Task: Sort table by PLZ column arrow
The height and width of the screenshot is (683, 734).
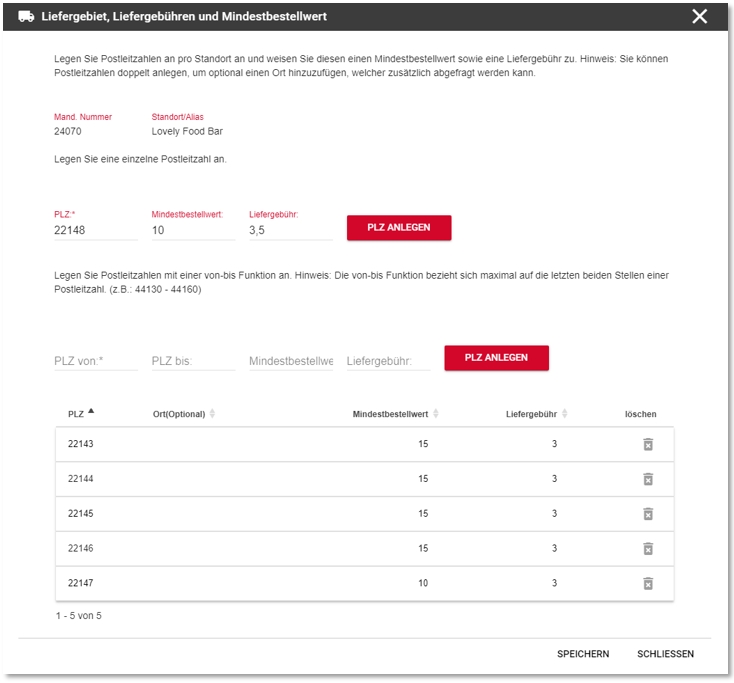Action: pyautogui.click(x=91, y=411)
